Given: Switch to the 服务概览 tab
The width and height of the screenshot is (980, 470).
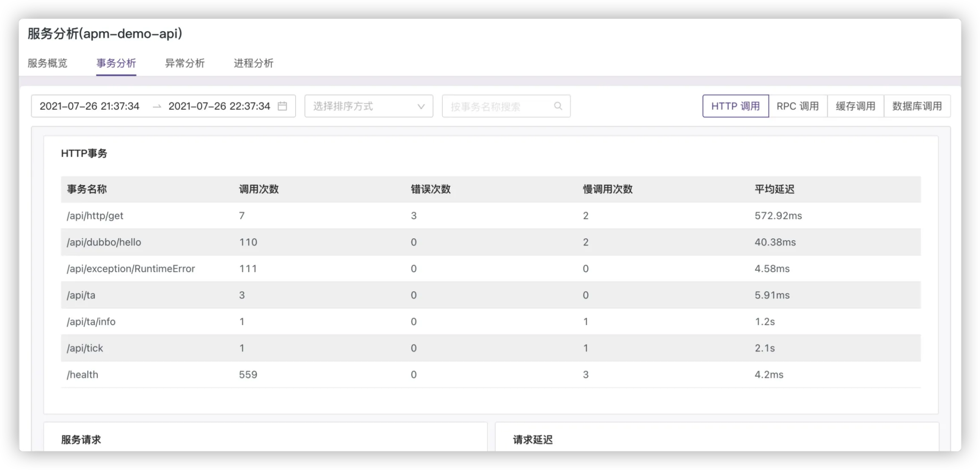Looking at the screenshot, I should [x=47, y=63].
